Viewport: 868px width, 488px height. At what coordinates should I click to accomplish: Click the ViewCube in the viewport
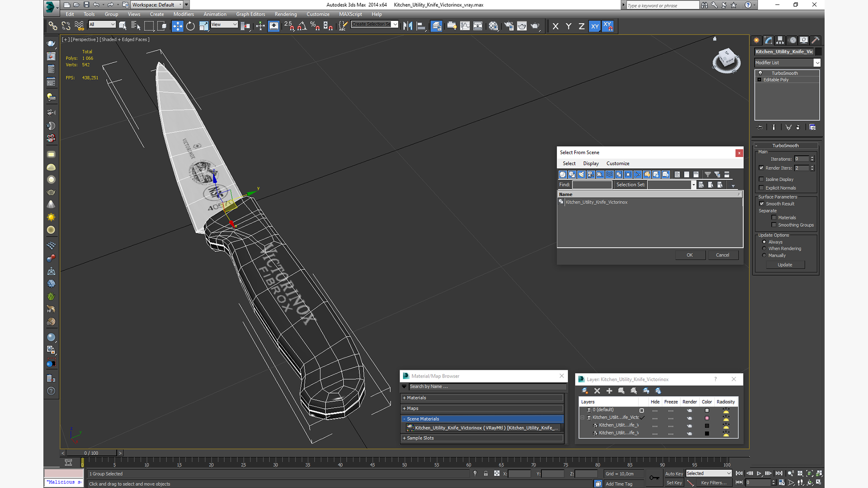pyautogui.click(x=726, y=60)
